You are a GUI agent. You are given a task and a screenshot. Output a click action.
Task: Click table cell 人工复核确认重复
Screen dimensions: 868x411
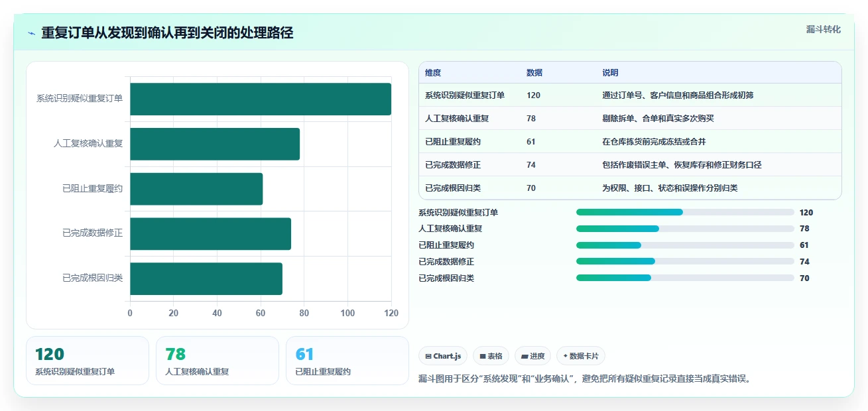[457, 119]
